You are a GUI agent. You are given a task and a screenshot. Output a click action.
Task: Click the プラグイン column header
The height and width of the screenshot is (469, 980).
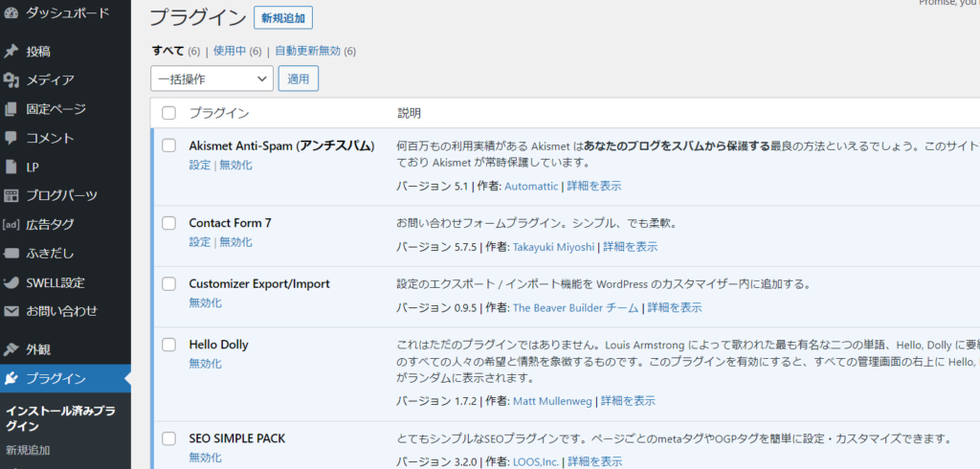point(219,113)
